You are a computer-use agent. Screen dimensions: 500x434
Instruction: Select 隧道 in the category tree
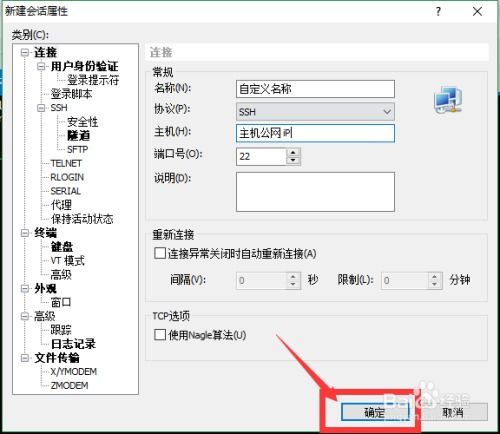click(79, 136)
